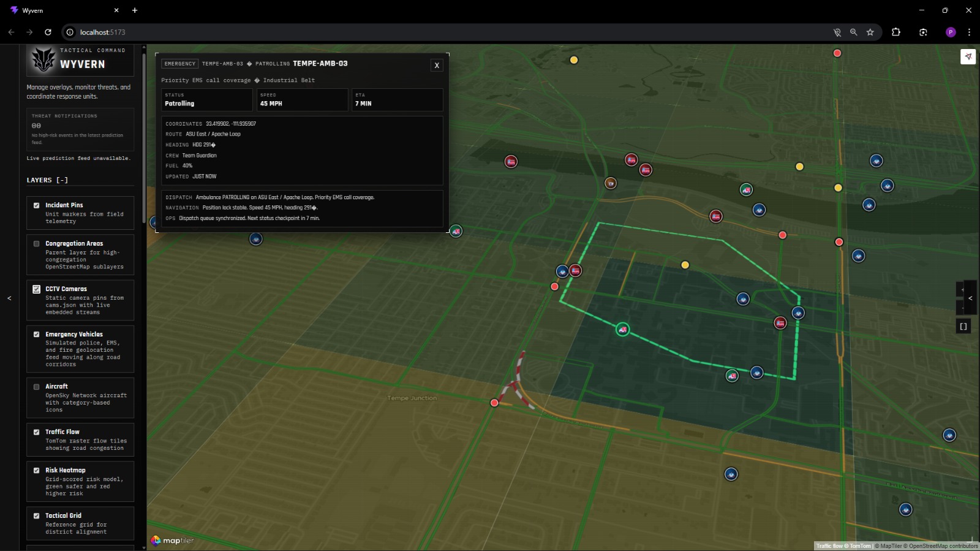The width and height of the screenshot is (980, 551).
Task: Expand the right side panel arrow
Action: pyautogui.click(x=970, y=298)
